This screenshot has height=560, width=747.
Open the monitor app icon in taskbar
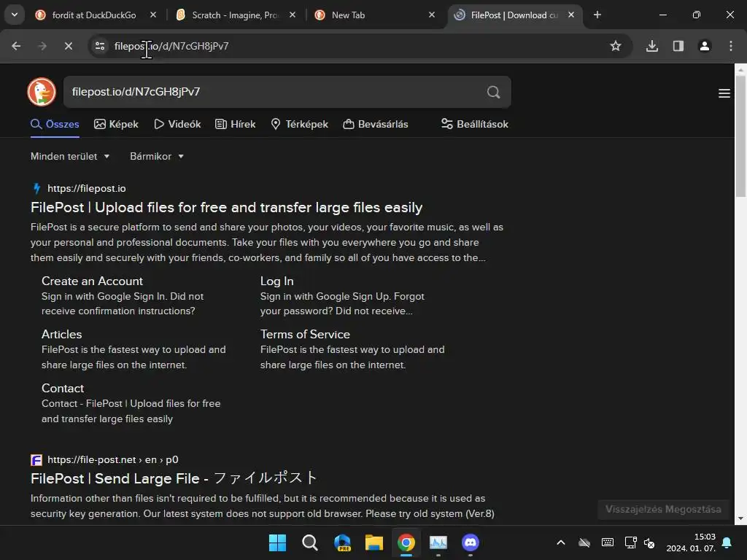click(438, 542)
